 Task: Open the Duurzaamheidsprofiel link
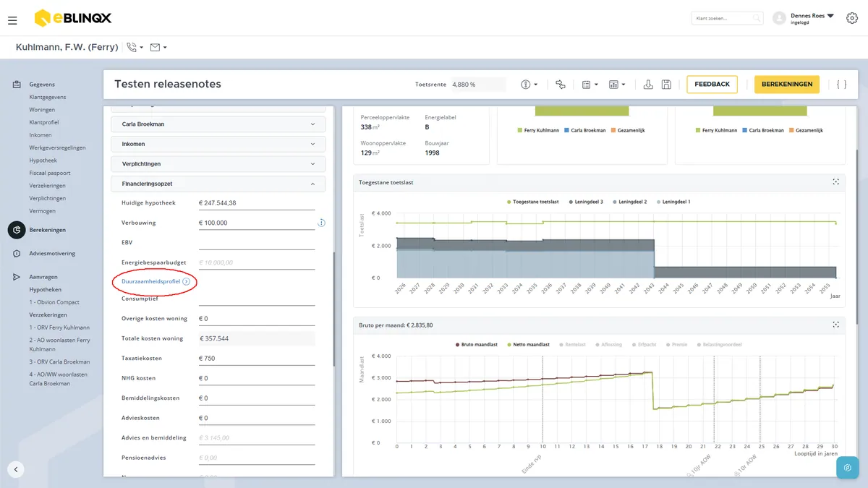[x=150, y=281]
